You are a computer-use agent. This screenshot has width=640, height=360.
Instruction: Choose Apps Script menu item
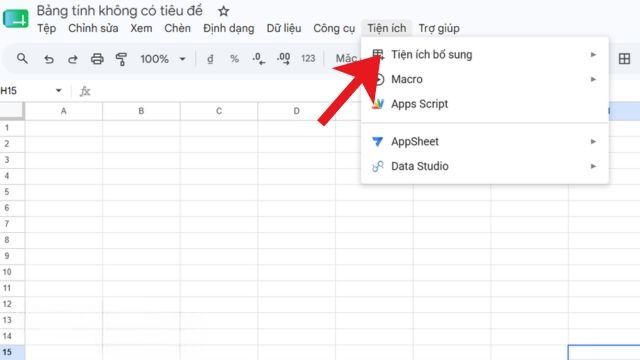[x=485, y=104]
